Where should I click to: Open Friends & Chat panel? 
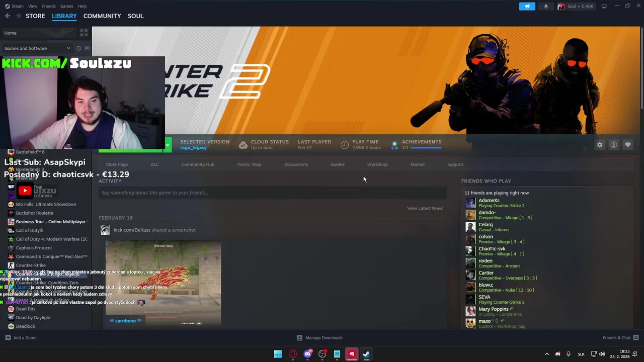click(620, 338)
